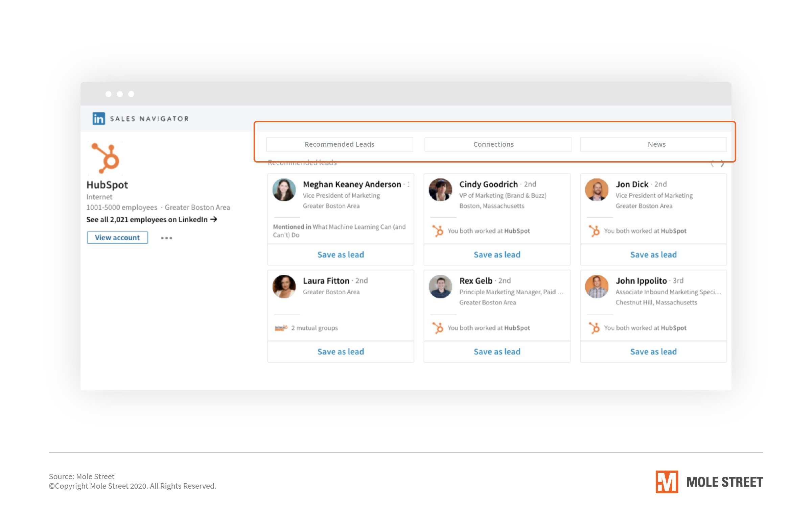Click '1001-5000 employees' text
This screenshot has height=513, width=812.
(122, 207)
